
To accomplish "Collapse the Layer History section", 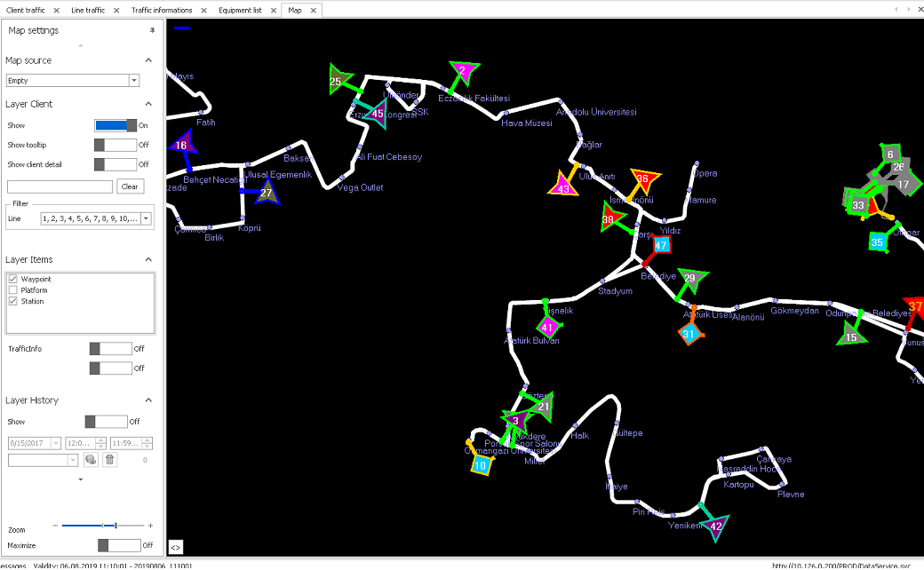I will point(148,400).
